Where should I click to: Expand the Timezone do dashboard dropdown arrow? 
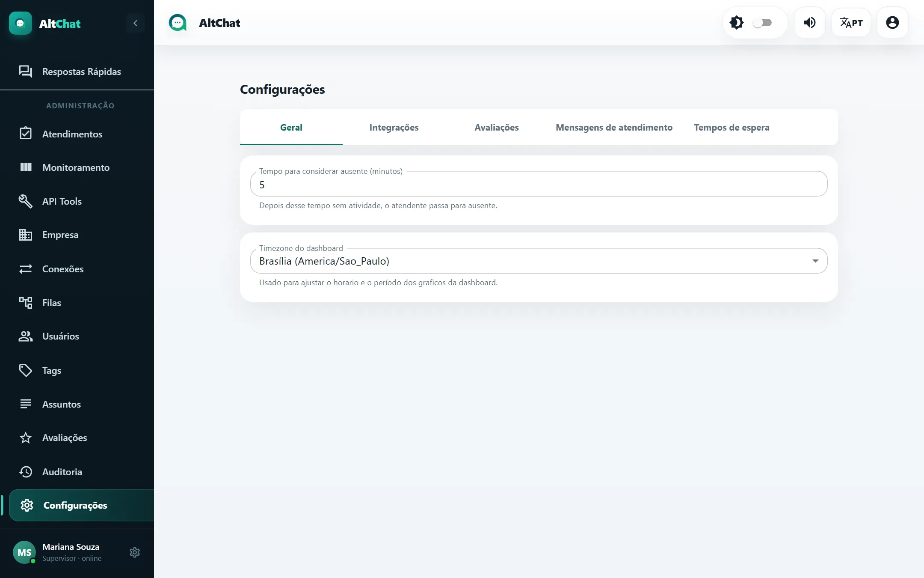[815, 261]
